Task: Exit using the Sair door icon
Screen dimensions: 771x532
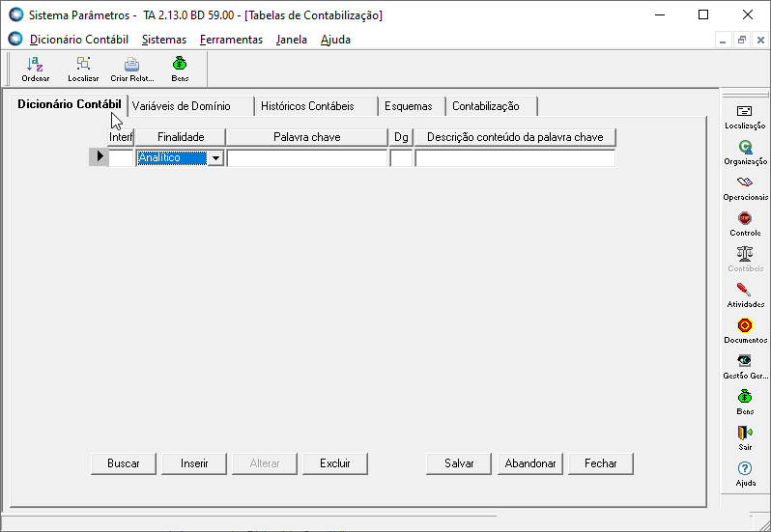Action: pyautogui.click(x=745, y=438)
